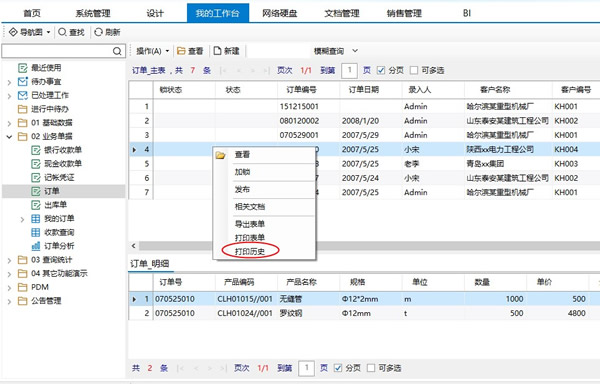Image resolution: width=600 pixels, height=384 pixels.
Task: Click the search icon in sidebar search box
Action: point(117,51)
